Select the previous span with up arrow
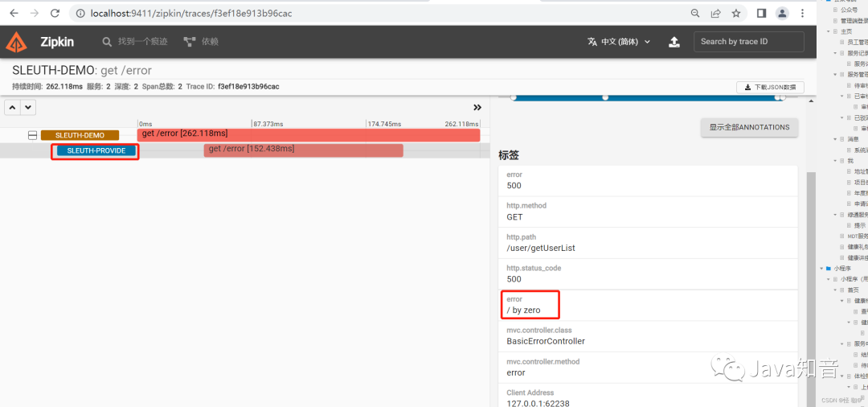This screenshot has width=868, height=407. click(13, 108)
